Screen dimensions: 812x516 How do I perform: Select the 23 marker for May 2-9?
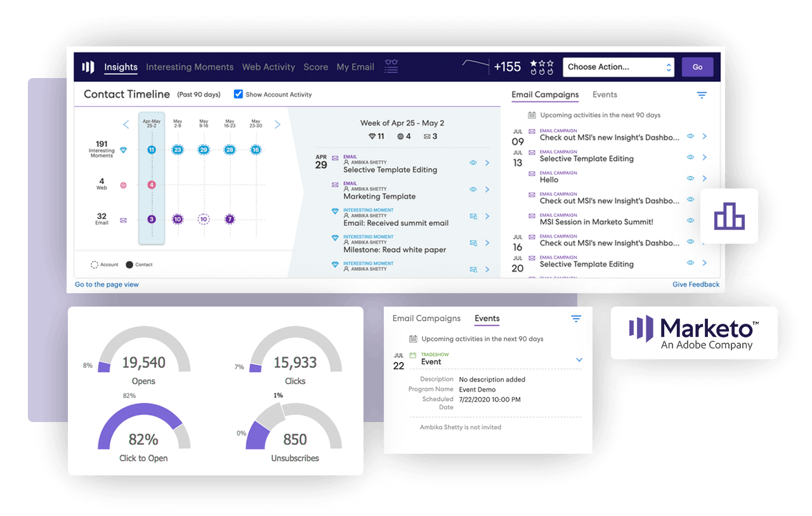178,150
